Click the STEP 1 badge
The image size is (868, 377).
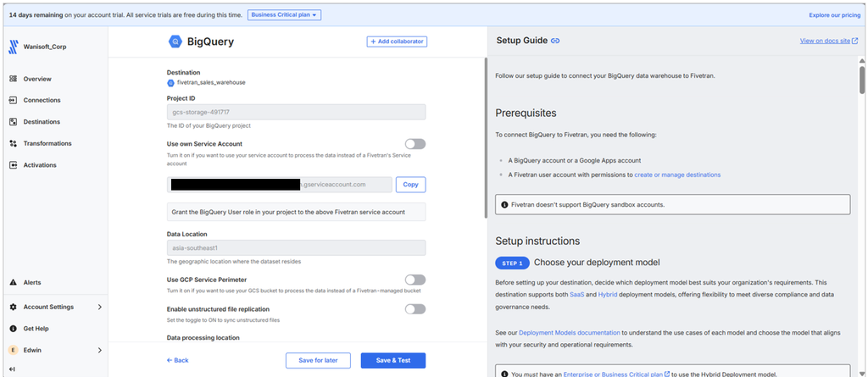[512, 263]
